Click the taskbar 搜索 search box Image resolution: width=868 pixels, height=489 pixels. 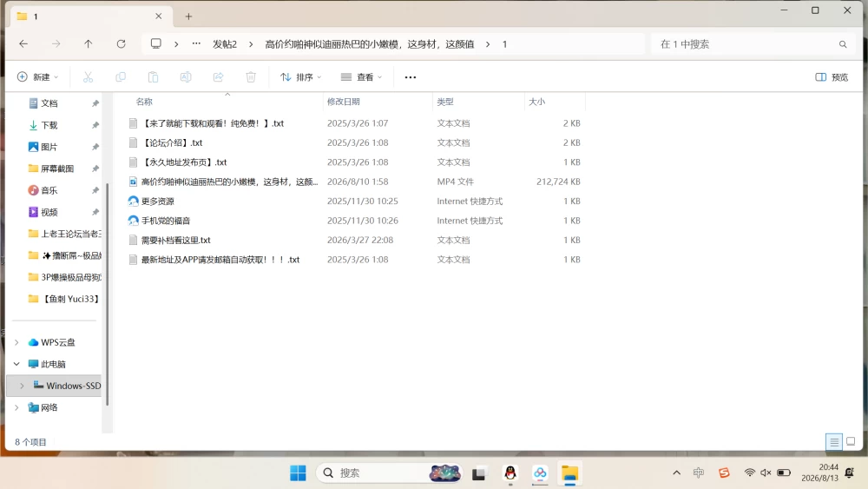click(390, 473)
